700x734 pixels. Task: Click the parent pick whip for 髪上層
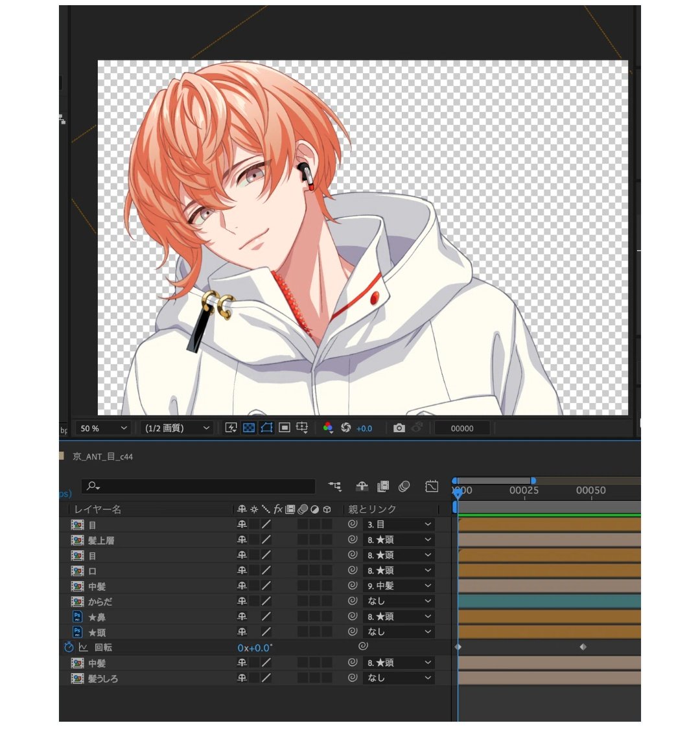click(x=353, y=540)
